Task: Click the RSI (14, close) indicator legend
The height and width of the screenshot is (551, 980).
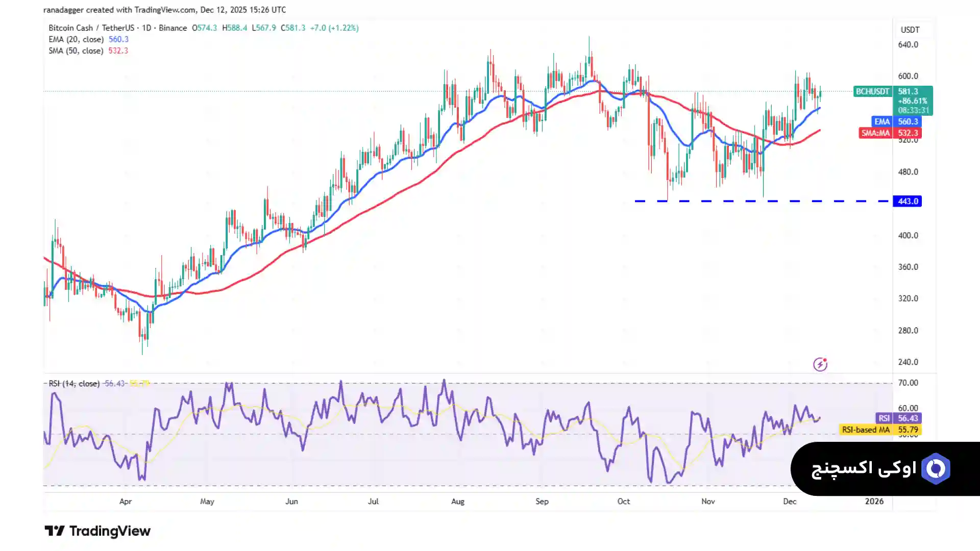Action: (73, 383)
